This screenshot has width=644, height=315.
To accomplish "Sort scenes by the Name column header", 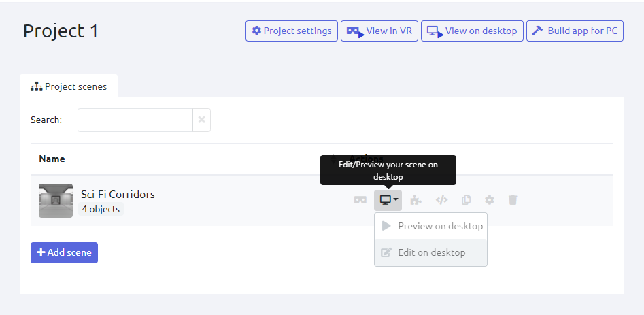I will [x=52, y=159].
